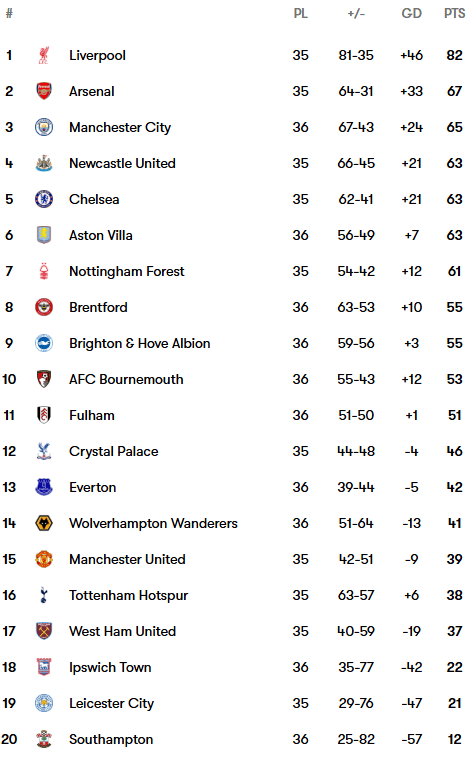Click the Newcastle United crest icon
Screen dimensions: 476x767
tap(44, 163)
